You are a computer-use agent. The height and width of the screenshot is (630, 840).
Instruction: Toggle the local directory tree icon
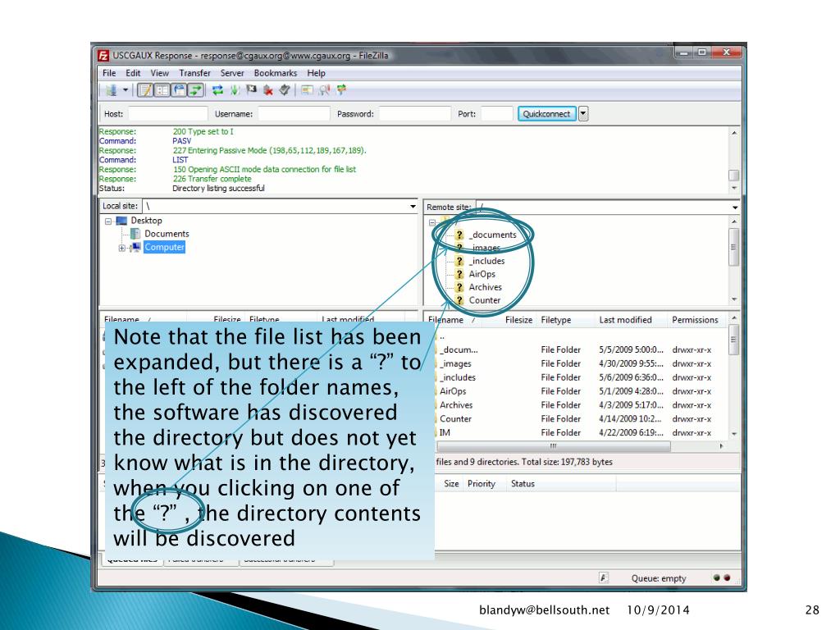pyautogui.click(x=162, y=90)
